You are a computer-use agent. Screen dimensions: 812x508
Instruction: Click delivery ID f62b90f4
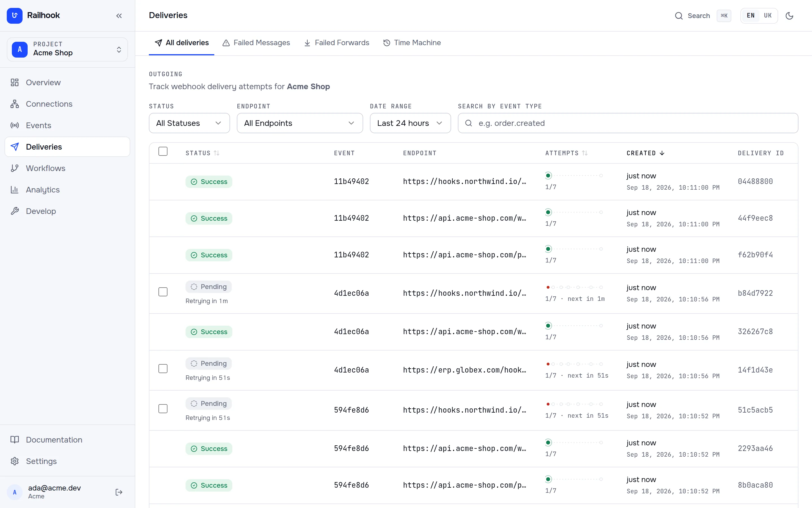point(755,255)
